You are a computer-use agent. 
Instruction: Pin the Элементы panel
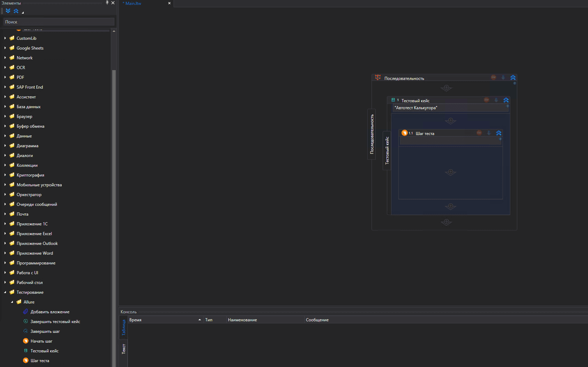point(107,3)
